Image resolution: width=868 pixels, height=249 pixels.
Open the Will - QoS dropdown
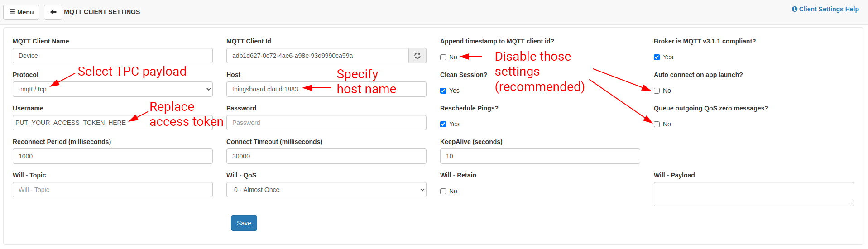click(326, 190)
